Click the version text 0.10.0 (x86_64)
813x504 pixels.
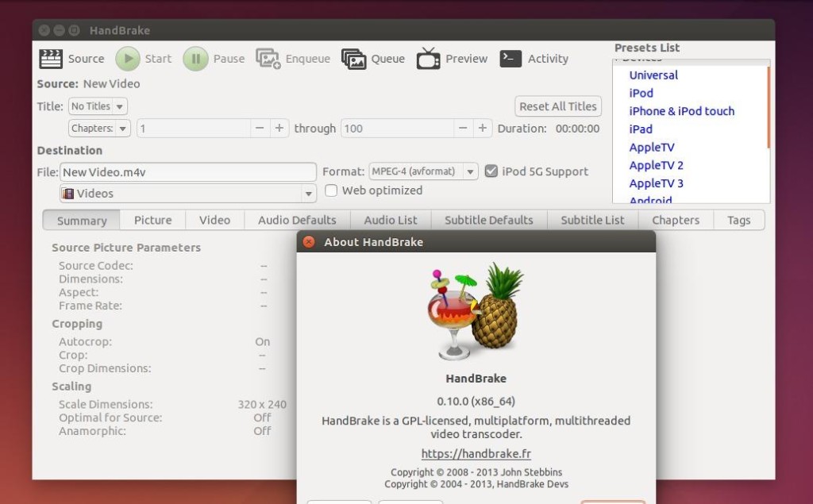point(476,402)
